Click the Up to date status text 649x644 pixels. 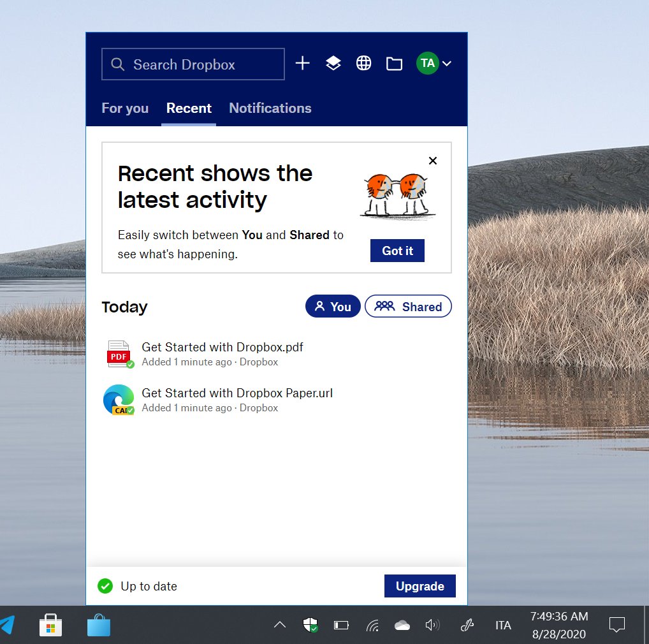pyautogui.click(x=149, y=586)
